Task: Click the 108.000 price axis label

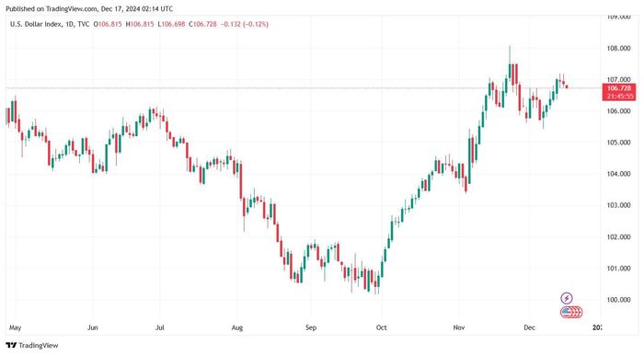Action: click(618, 49)
